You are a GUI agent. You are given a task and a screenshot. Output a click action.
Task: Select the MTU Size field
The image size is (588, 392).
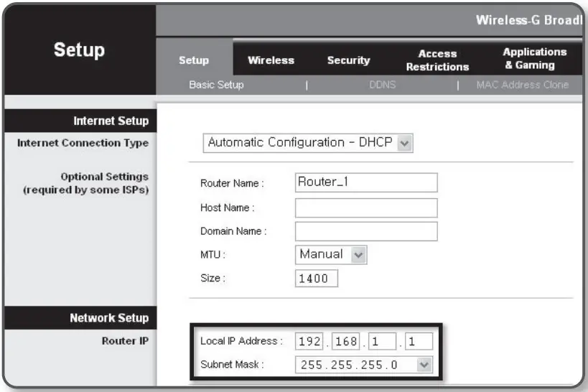click(x=316, y=279)
